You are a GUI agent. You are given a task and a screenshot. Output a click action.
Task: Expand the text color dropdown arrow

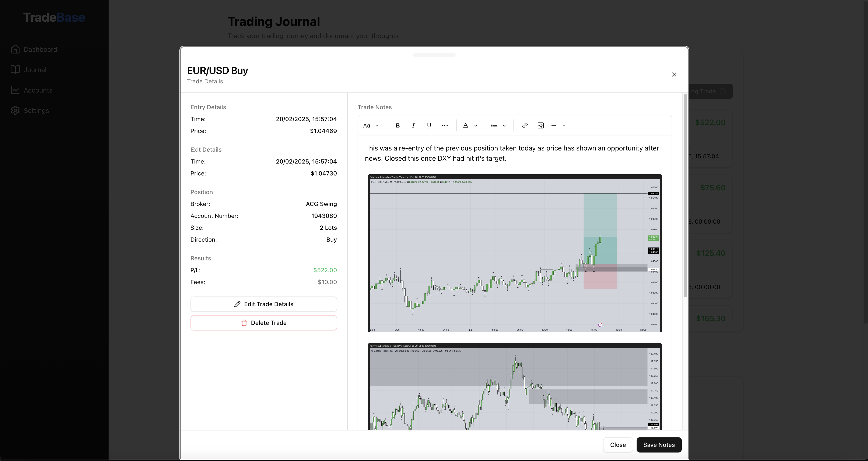coord(476,126)
